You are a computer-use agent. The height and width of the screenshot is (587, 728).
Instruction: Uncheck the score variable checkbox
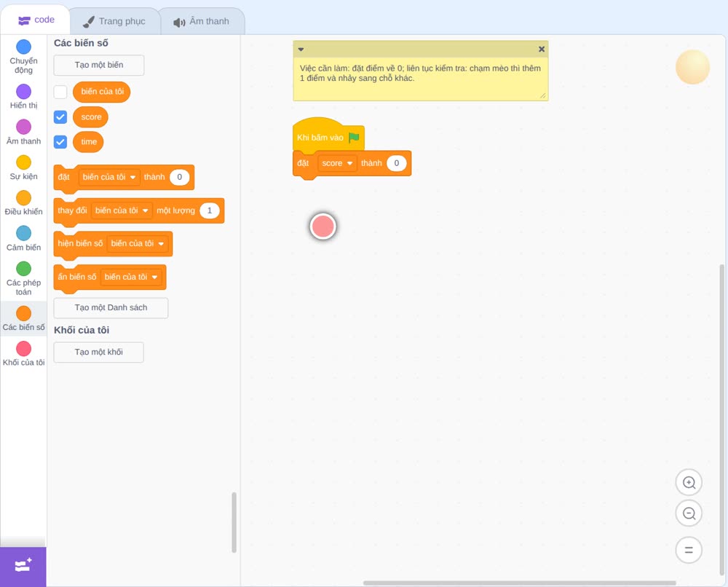pyautogui.click(x=60, y=117)
